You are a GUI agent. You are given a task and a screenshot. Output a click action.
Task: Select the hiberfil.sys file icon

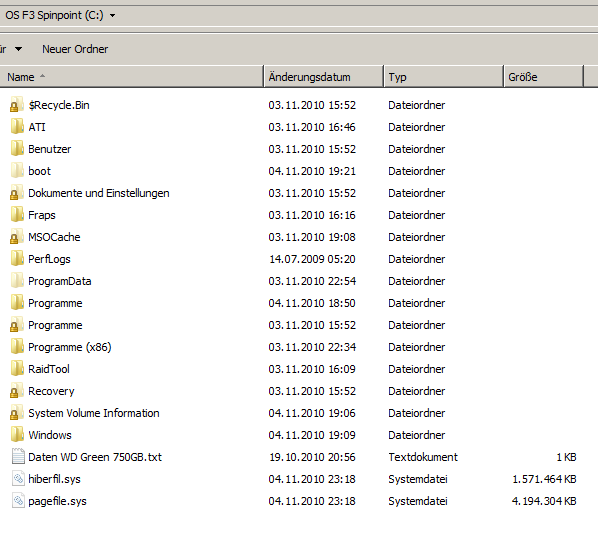click(18, 479)
